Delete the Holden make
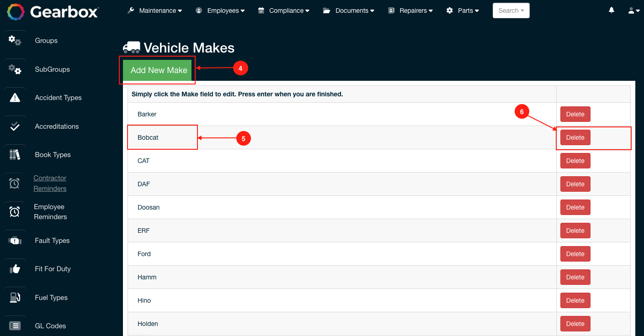644x336 pixels. [x=575, y=324]
